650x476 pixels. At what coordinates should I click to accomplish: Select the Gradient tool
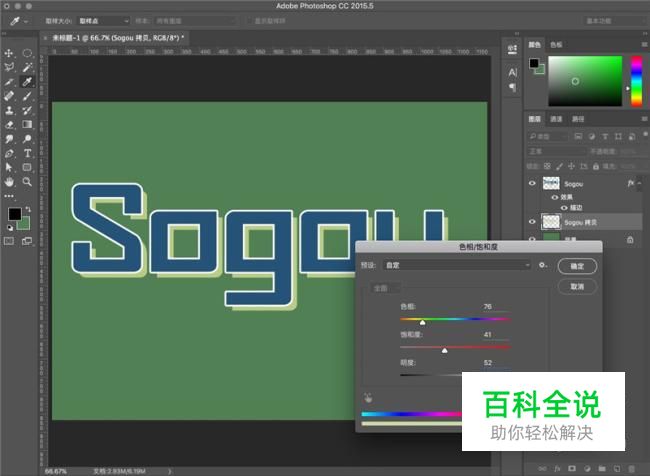(27, 124)
